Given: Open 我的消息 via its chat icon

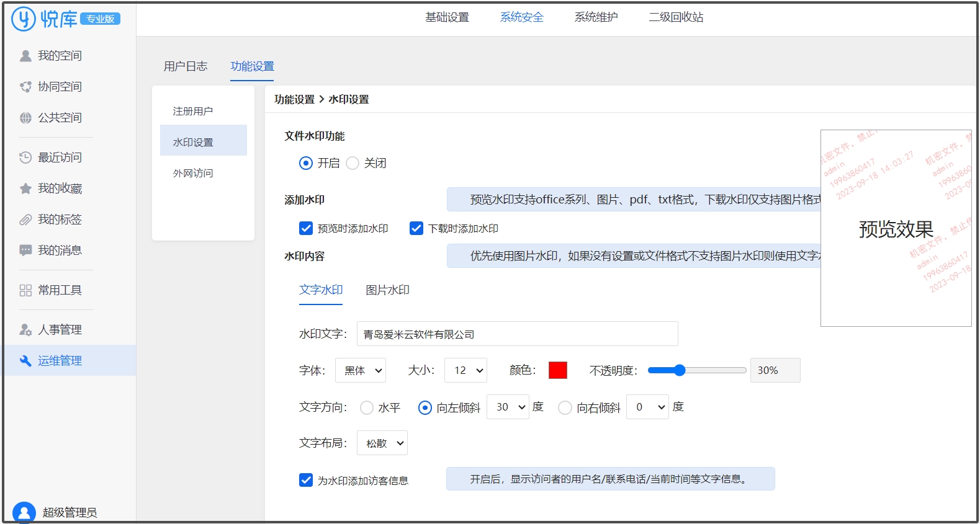Looking at the screenshot, I should tap(25, 251).
